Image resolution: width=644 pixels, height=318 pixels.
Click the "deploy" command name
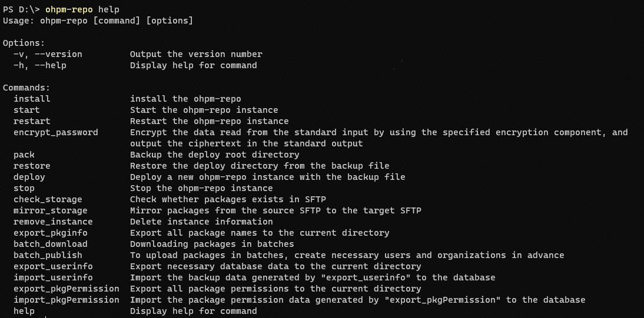[x=29, y=177]
